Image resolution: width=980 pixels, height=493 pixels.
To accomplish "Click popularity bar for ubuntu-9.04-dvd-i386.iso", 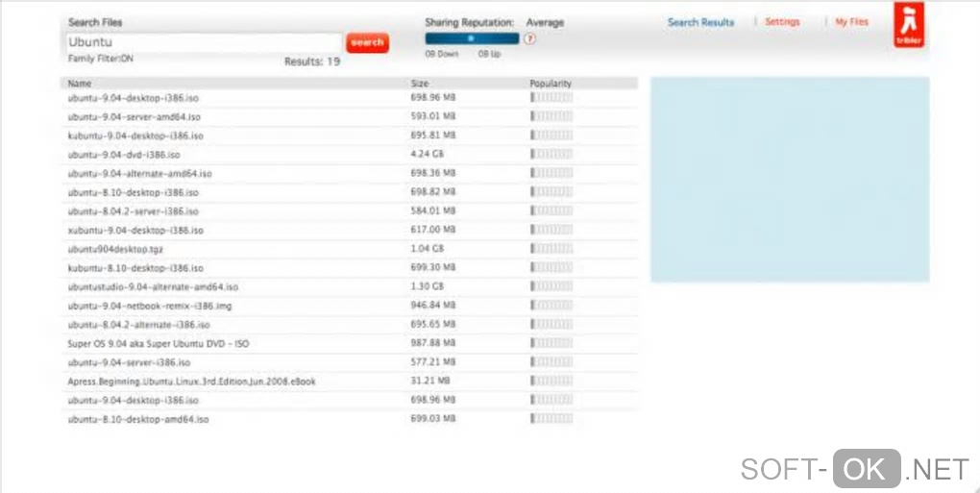I will click(x=551, y=154).
